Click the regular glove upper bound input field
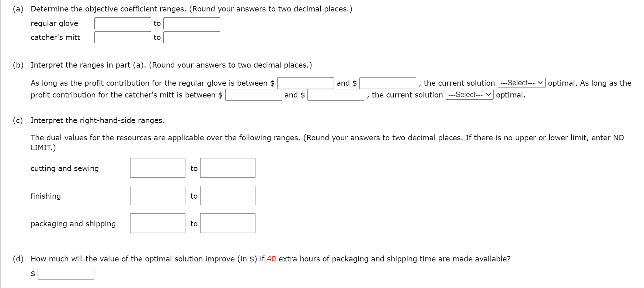The height and width of the screenshot is (288, 644). pyautogui.click(x=191, y=23)
